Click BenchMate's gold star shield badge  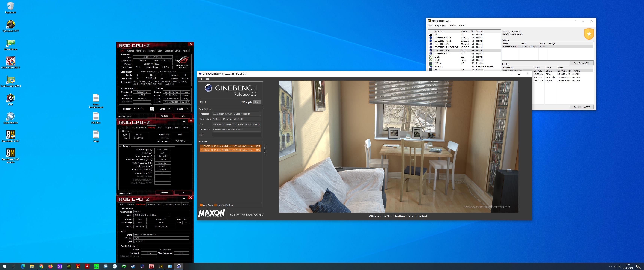(589, 34)
